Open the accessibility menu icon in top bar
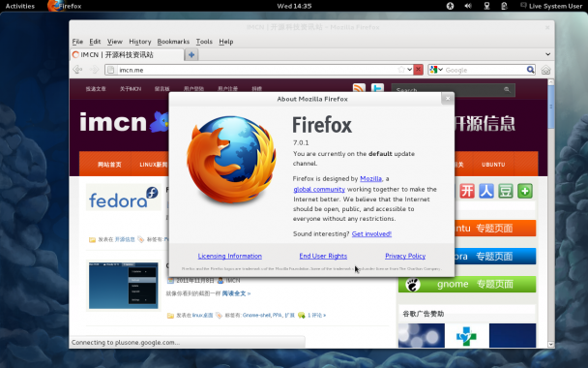 (450, 6)
